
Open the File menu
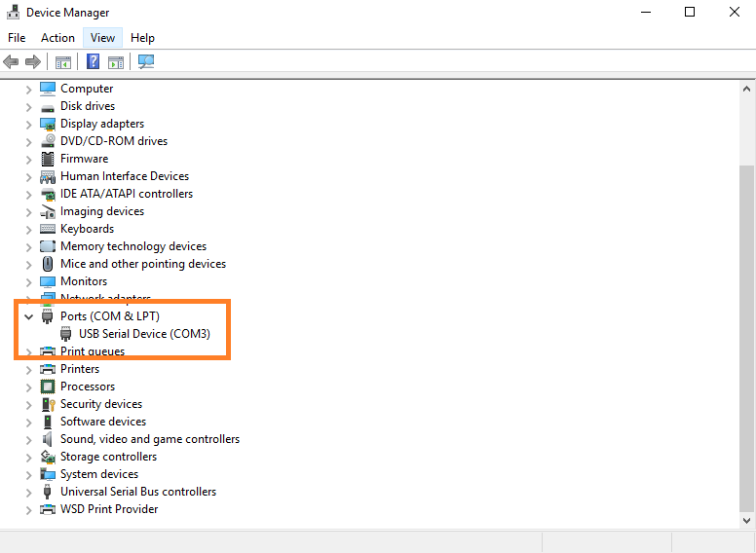[x=17, y=38]
